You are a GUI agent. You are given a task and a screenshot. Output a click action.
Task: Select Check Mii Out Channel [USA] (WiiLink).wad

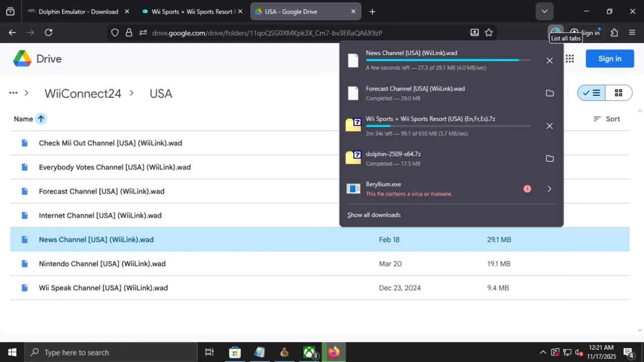click(x=320, y=143)
